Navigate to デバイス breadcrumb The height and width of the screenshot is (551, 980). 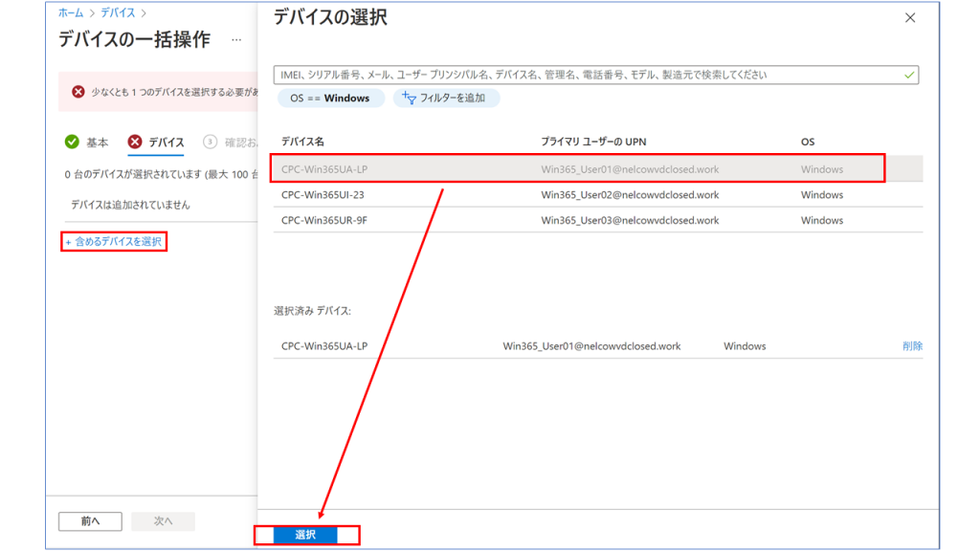pos(118,12)
